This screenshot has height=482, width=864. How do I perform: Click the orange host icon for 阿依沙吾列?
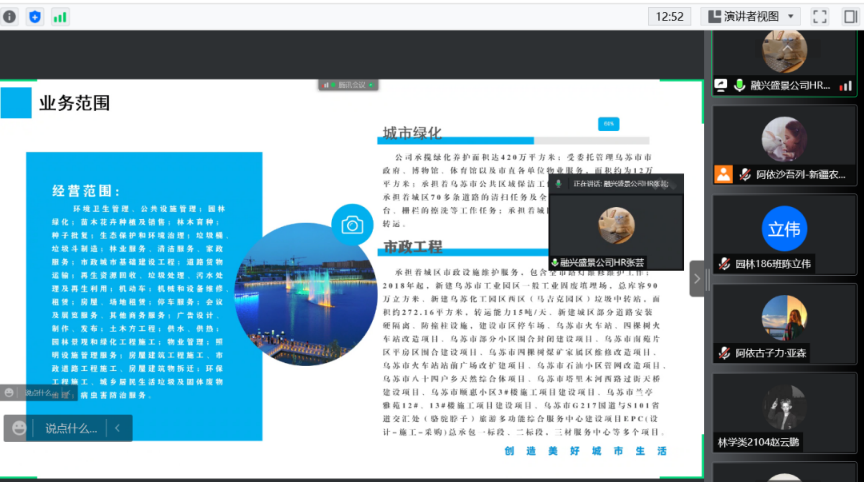(723, 174)
